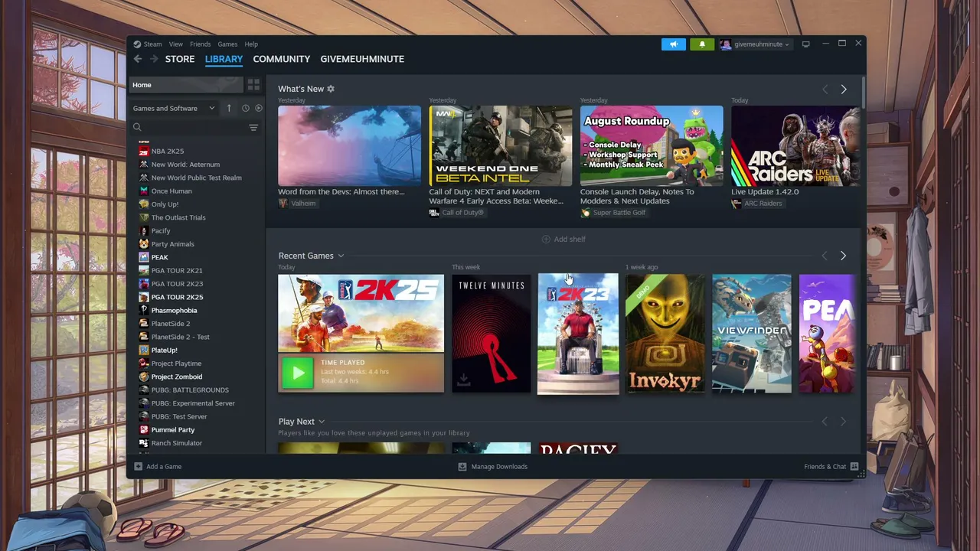Click the Home button in the sidebar
Viewport: 980px width, 551px height.
point(186,85)
